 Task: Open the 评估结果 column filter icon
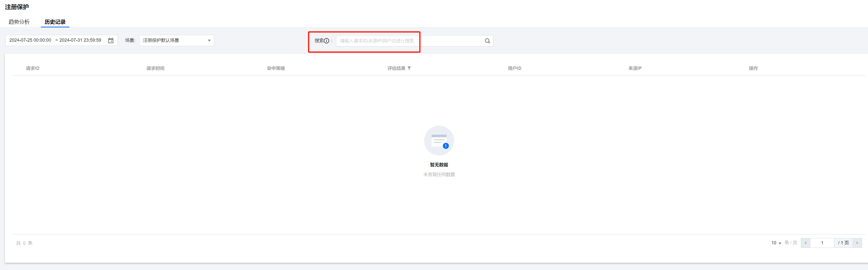click(x=409, y=68)
